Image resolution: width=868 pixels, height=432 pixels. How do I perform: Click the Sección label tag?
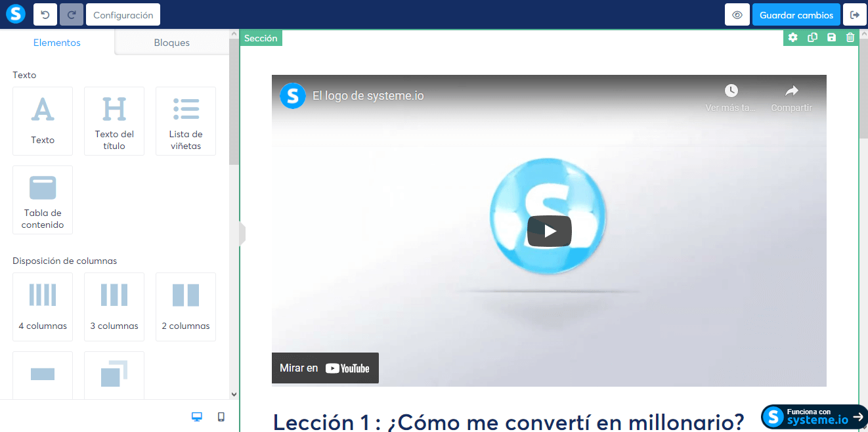261,38
